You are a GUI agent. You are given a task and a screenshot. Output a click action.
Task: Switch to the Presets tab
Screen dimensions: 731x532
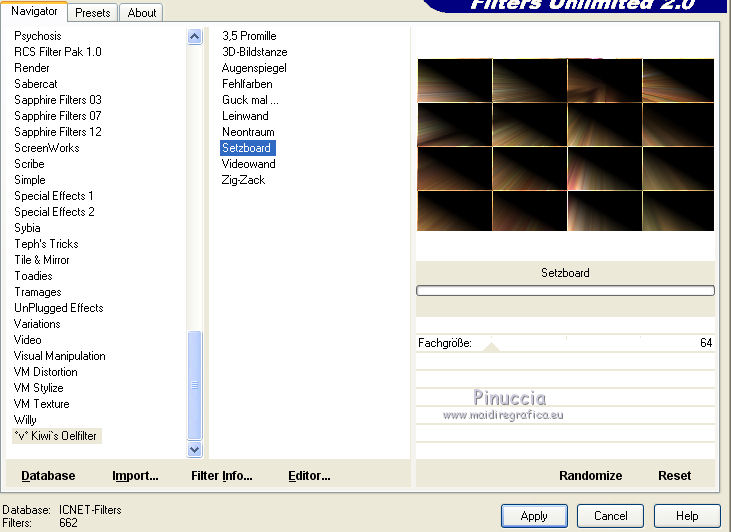(93, 13)
